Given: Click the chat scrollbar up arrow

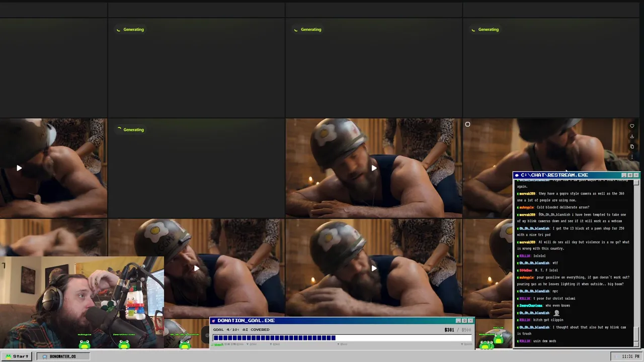Looking at the screenshot, I should tap(636, 182).
